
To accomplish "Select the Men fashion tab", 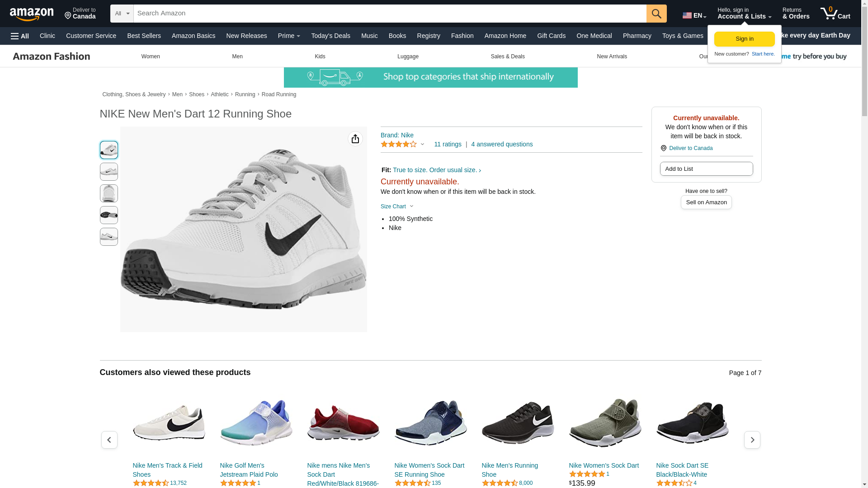I will (x=237, y=56).
